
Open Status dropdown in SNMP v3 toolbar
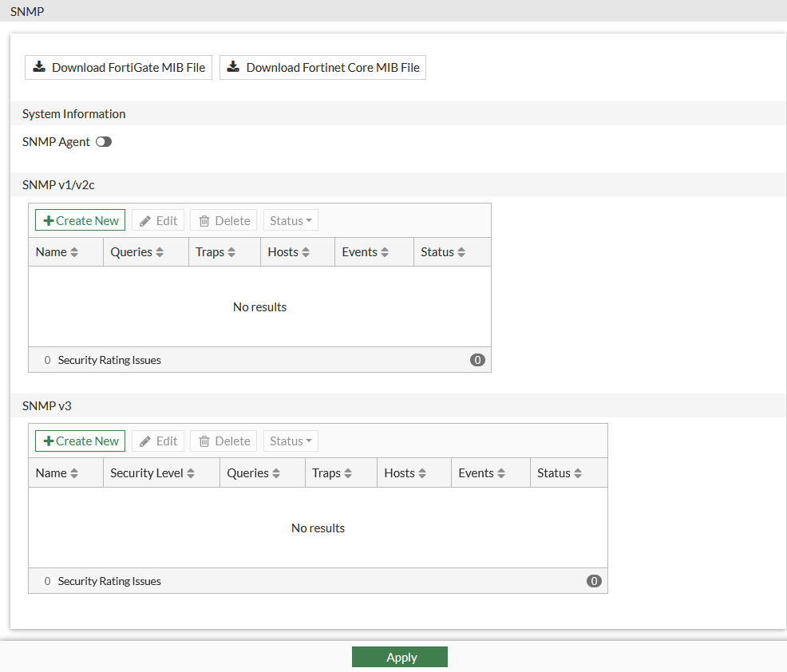(x=291, y=441)
